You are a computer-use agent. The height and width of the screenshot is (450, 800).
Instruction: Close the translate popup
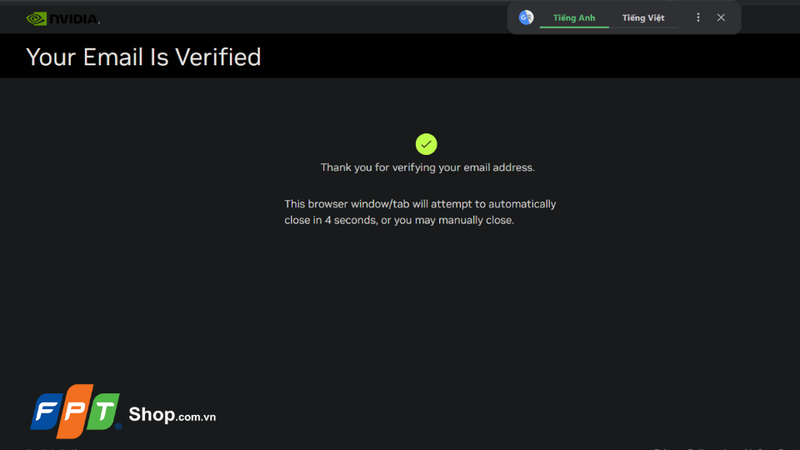721,17
